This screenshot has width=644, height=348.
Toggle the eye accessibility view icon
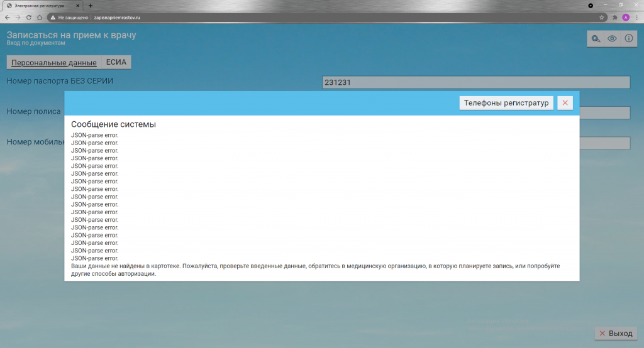[x=611, y=39]
